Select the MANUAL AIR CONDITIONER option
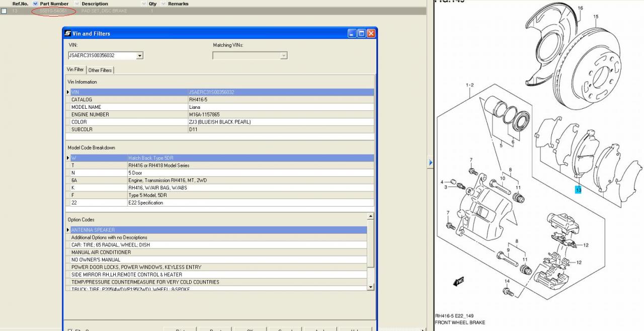The height and width of the screenshot is (331, 644). [216, 252]
